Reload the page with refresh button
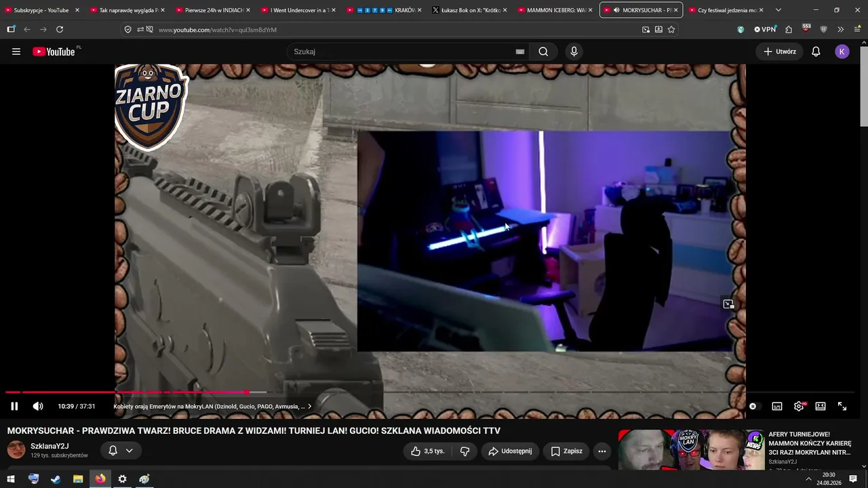Image resolution: width=868 pixels, height=488 pixels. coord(60,30)
